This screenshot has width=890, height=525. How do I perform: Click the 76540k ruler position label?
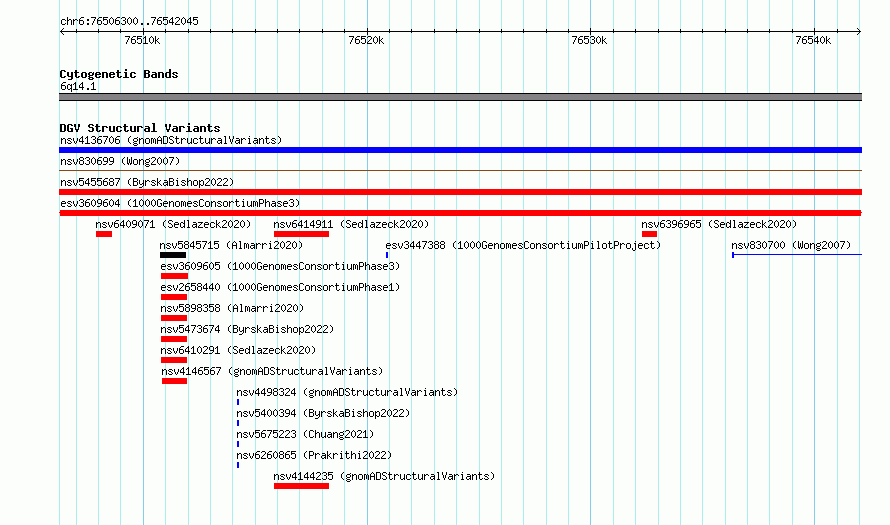pos(813,40)
